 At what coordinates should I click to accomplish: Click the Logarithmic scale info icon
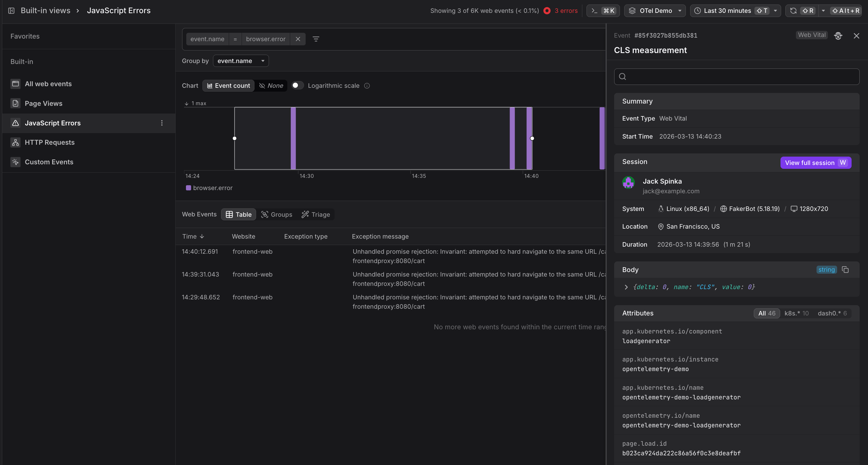pos(367,86)
